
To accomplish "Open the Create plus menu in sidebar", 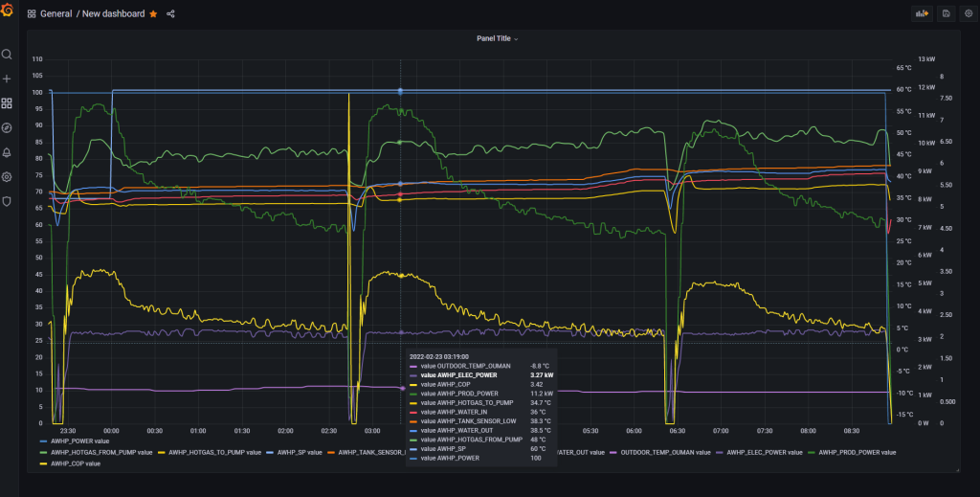I will pos(7,79).
